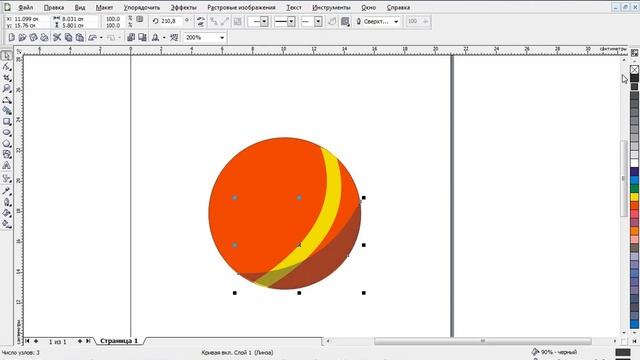Switch to the Страница 1 tab
Viewport: 640px width, 360px height.
pyautogui.click(x=119, y=341)
